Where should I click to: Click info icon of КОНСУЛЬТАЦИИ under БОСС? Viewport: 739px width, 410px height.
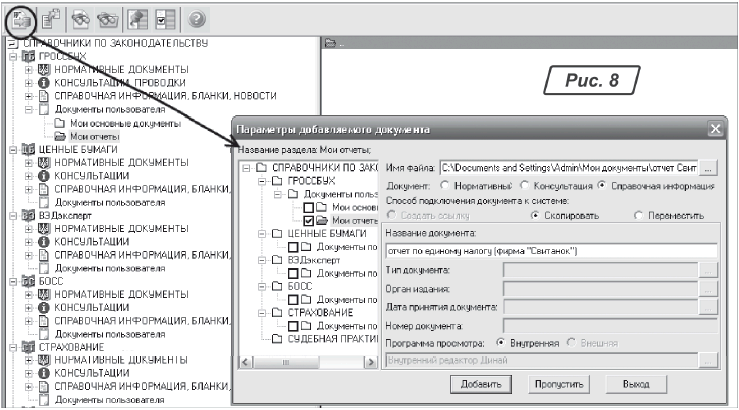[x=42, y=307]
